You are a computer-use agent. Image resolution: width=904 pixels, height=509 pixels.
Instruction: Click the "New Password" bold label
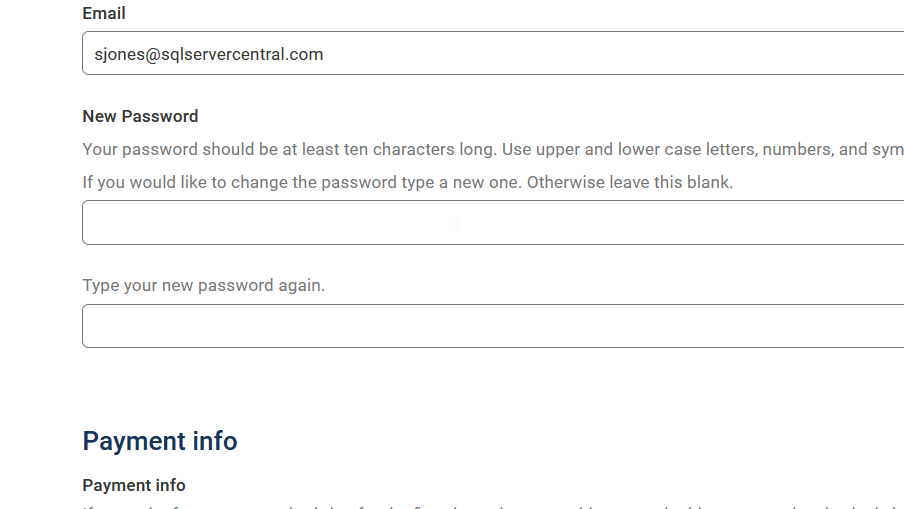coord(140,116)
